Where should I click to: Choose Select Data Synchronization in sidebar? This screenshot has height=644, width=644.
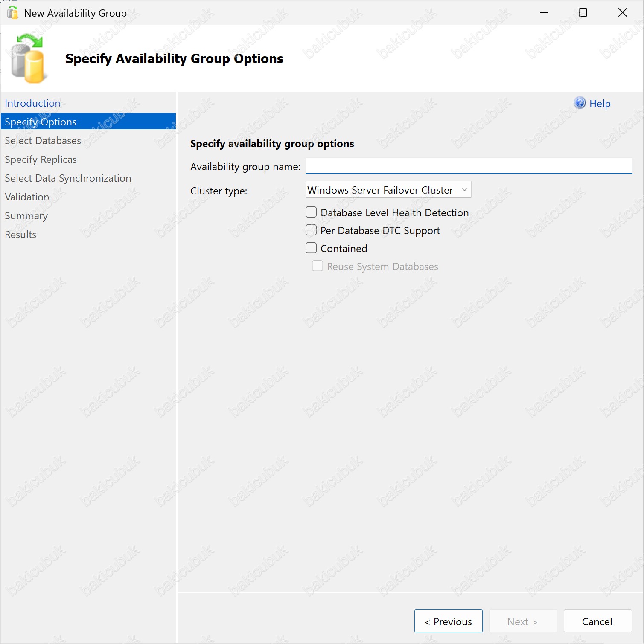coord(68,178)
